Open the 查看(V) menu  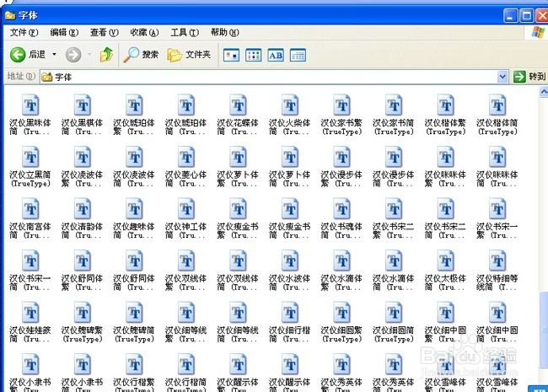click(105, 33)
